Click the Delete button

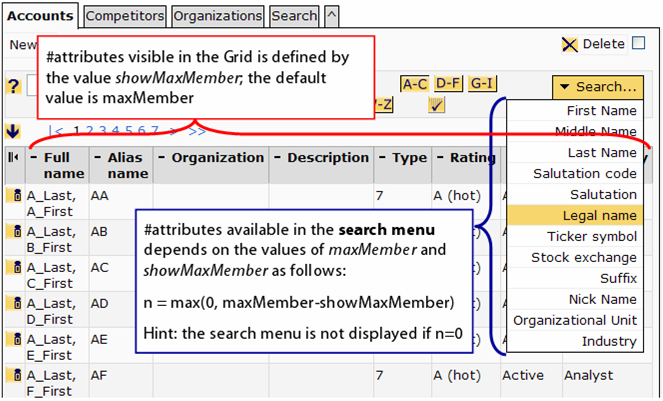pos(594,44)
